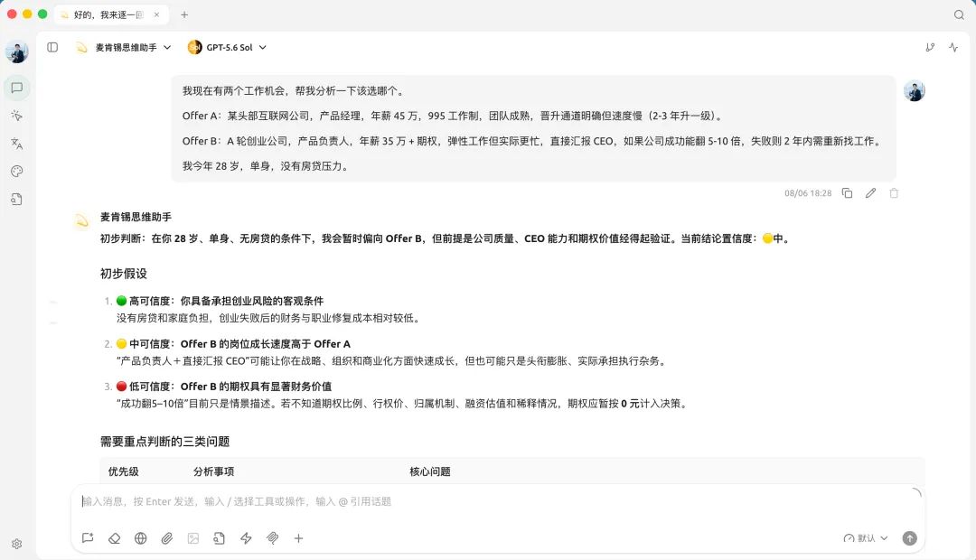Toggle the topic sidebar panel icon
This screenshot has width=976, height=560.
tap(52, 47)
